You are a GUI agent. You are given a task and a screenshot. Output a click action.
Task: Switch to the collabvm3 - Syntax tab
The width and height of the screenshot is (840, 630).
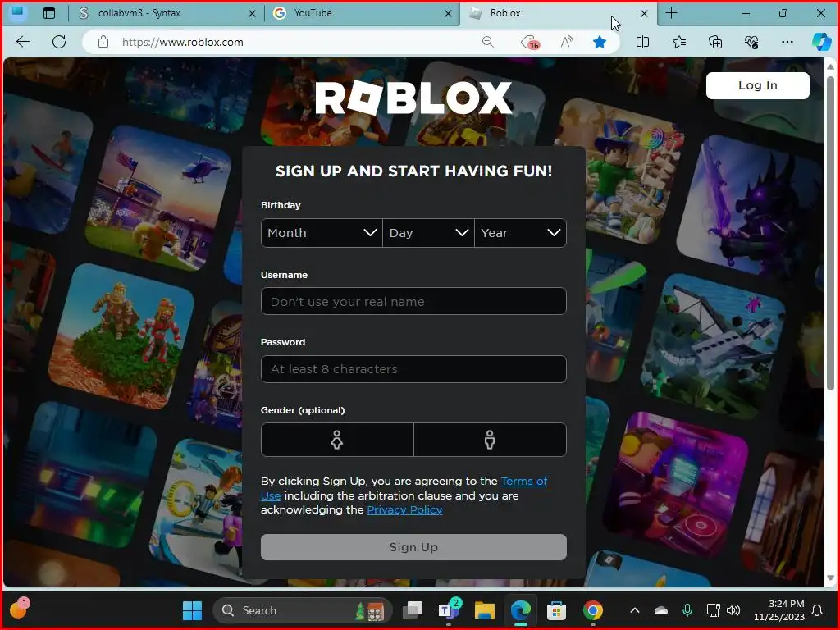[x=167, y=13]
